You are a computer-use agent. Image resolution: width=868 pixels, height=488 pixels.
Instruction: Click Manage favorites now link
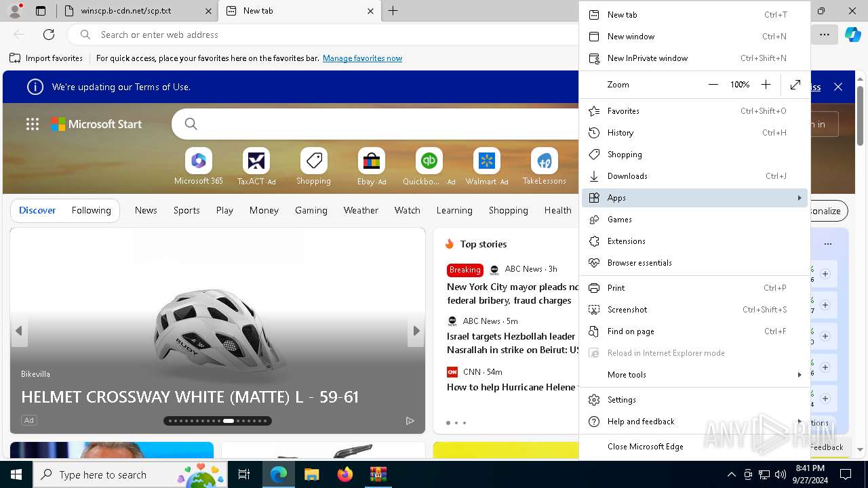[x=362, y=58]
